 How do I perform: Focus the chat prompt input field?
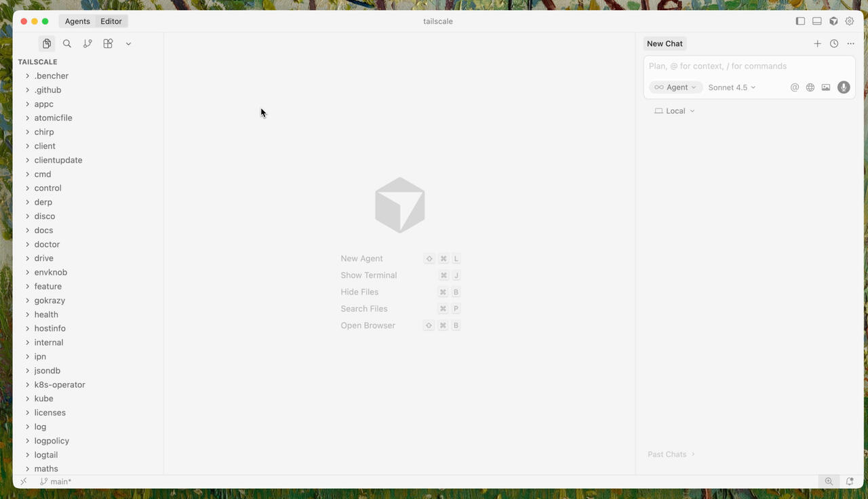click(746, 66)
